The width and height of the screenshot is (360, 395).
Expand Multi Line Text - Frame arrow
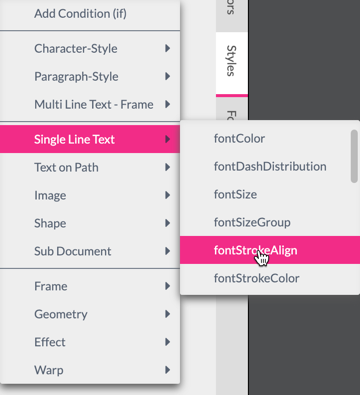168,104
